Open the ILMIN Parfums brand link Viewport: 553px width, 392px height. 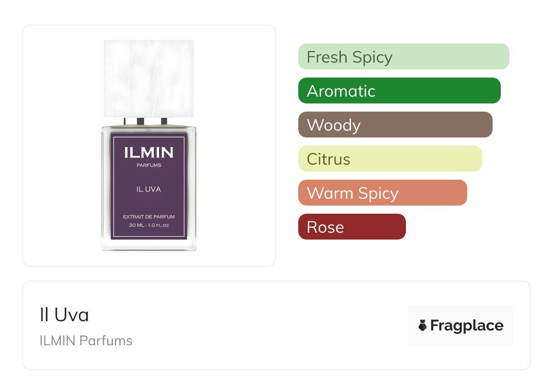coord(86,341)
